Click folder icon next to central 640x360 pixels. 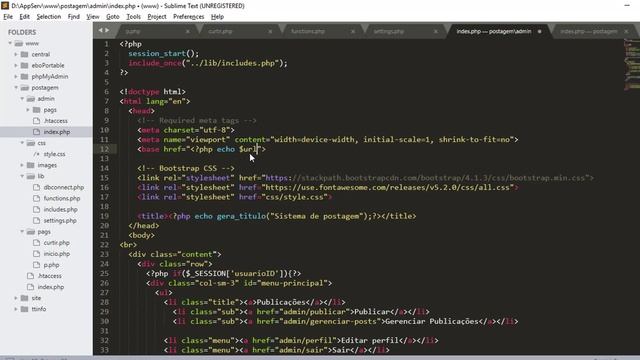[x=24, y=54]
